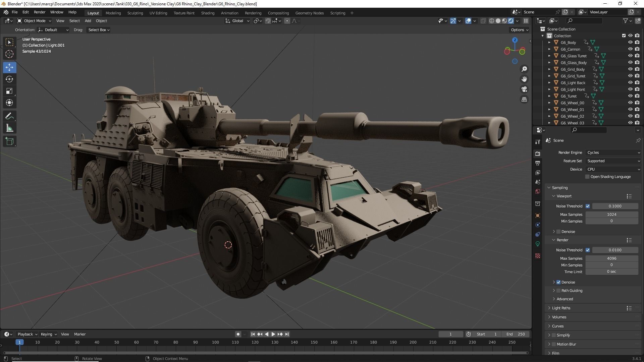Pause the viewport render preview

(526, 21)
